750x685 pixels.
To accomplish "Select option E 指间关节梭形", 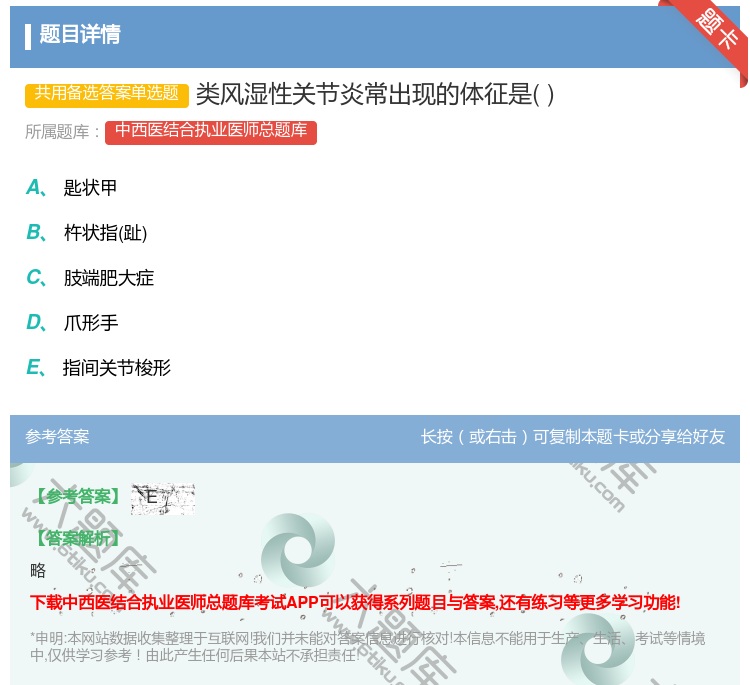I will [99, 368].
